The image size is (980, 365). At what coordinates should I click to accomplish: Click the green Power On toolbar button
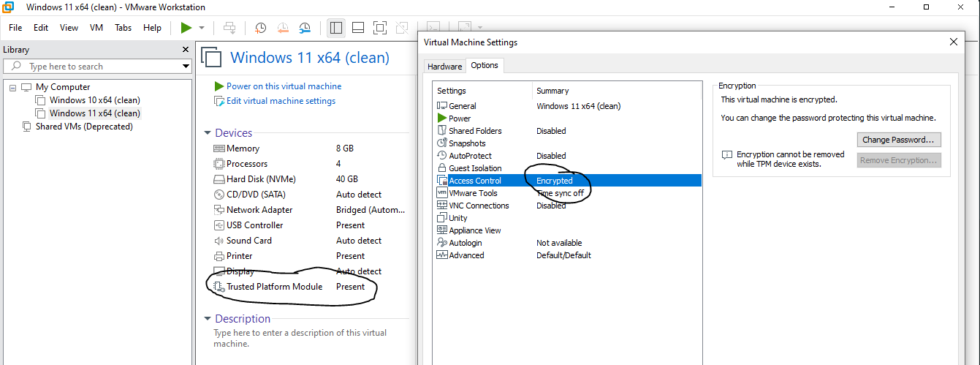click(186, 28)
